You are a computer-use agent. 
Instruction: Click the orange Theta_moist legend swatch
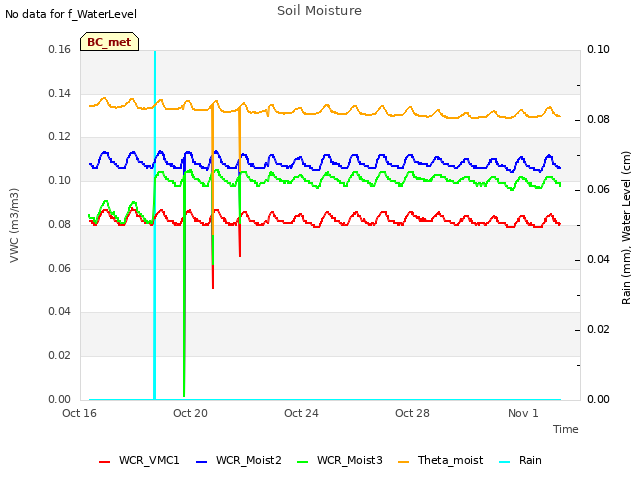coord(403,462)
